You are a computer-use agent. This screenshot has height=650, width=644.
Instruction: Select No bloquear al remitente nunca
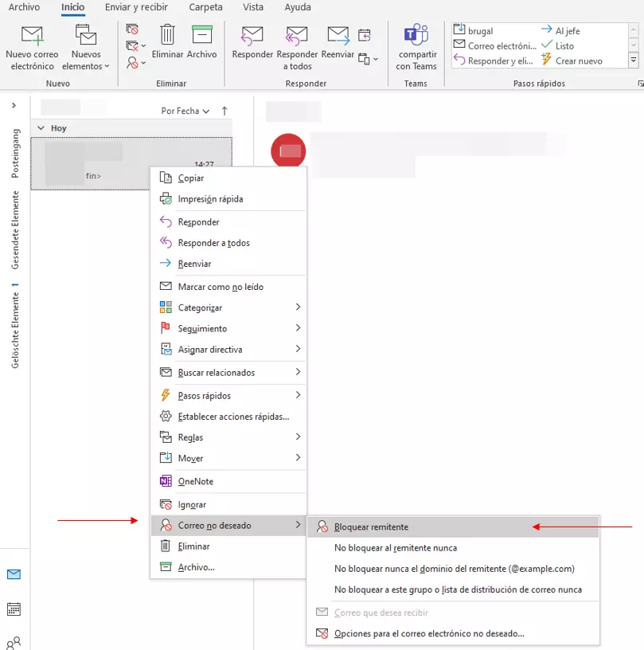tap(453, 548)
